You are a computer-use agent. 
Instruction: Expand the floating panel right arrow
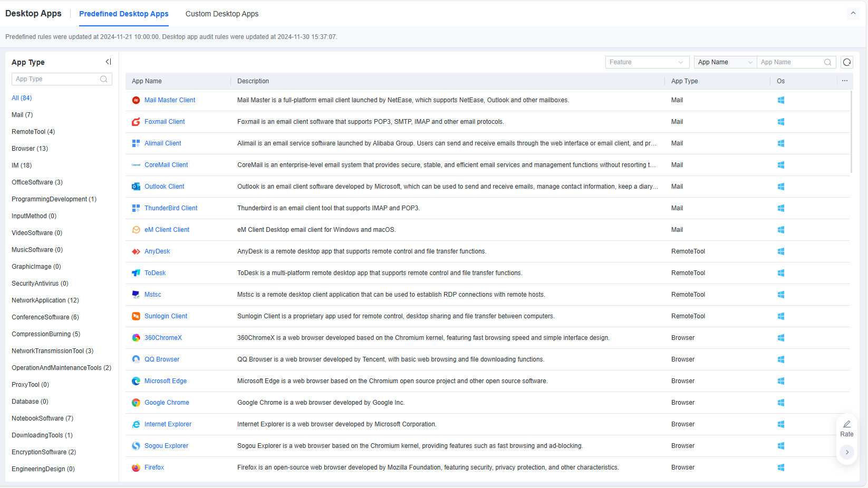click(847, 452)
